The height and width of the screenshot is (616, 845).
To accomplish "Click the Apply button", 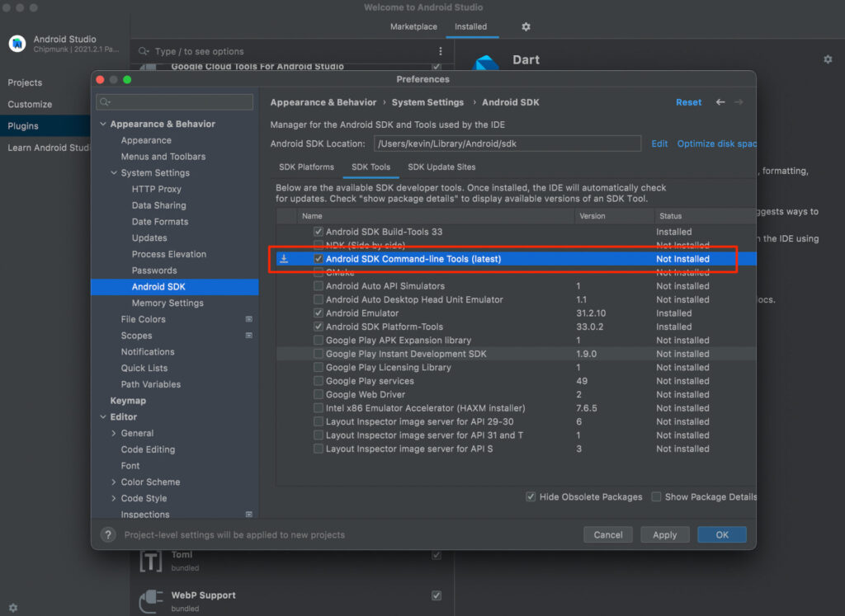I will 664,534.
